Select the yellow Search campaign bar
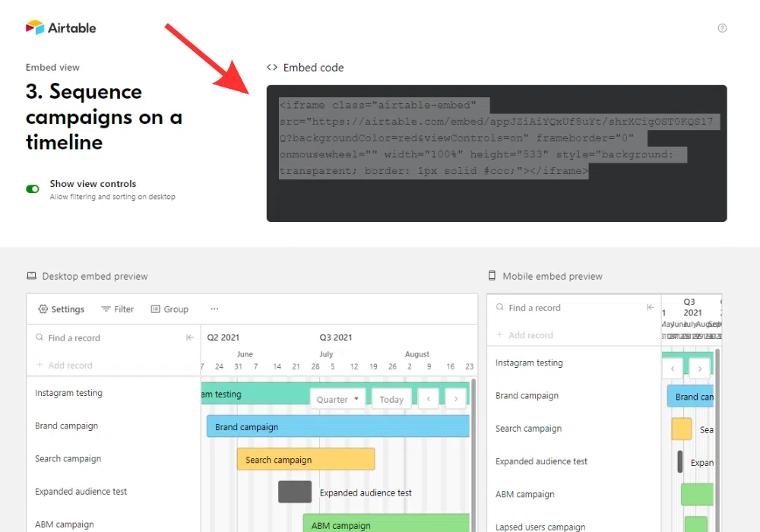The width and height of the screenshot is (760, 532). pyautogui.click(x=306, y=459)
